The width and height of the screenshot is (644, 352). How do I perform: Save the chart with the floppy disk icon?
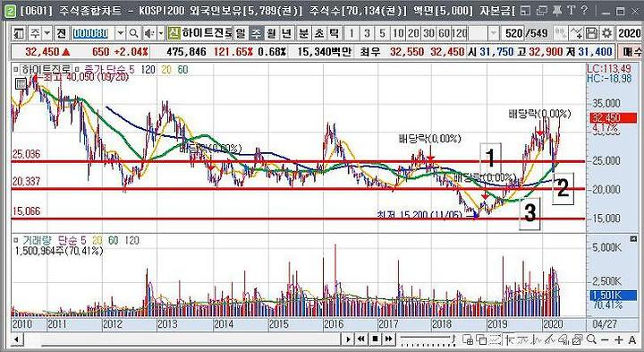pyautogui.click(x=591, y=33)
